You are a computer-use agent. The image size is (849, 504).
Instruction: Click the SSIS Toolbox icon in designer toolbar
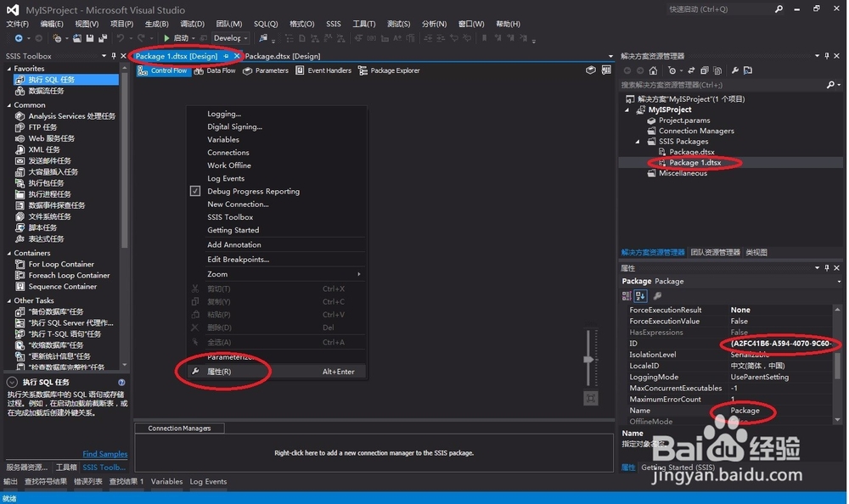tap(591, 70)
